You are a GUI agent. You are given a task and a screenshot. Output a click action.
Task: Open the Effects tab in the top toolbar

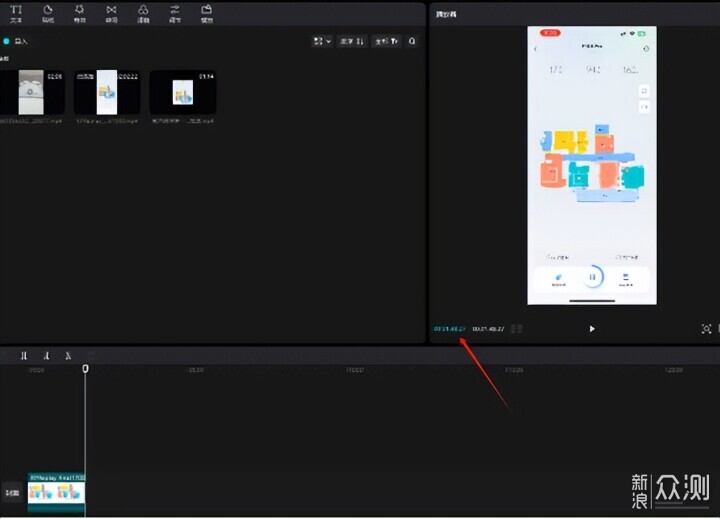(x=79, y=14)
